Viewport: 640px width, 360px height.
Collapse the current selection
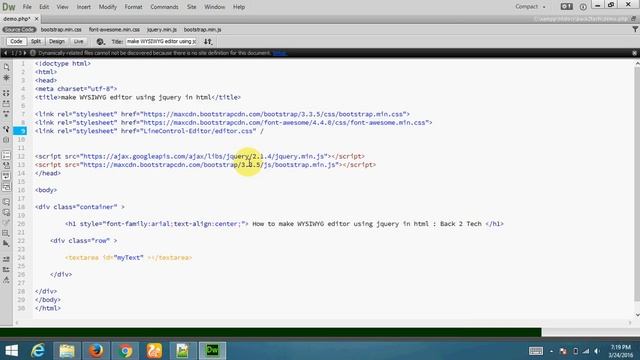tap(6, 104)
